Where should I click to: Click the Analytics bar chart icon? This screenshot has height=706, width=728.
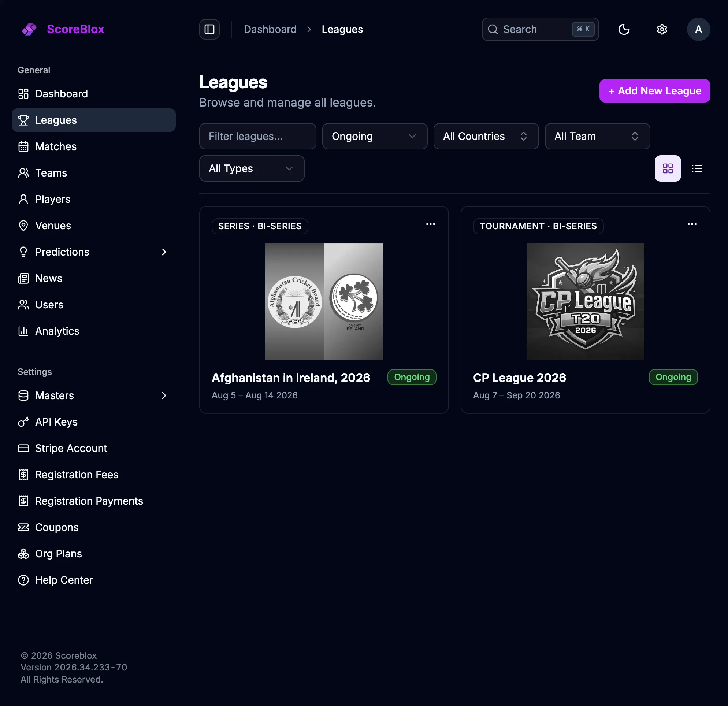point(23,331)
